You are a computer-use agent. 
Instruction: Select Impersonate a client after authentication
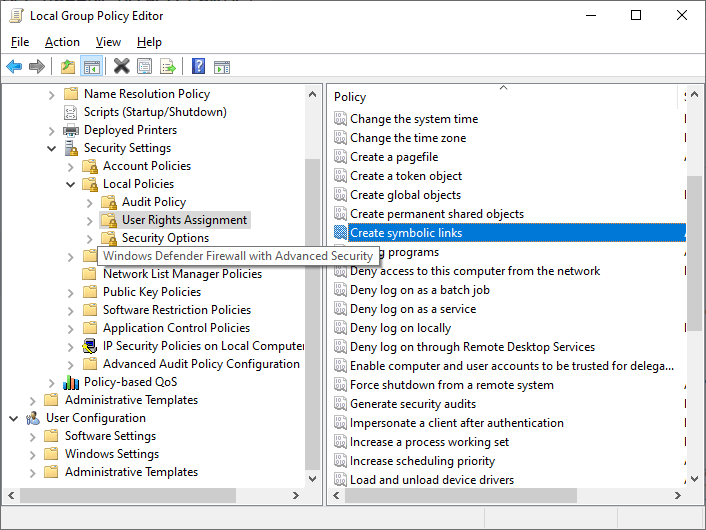457,423
